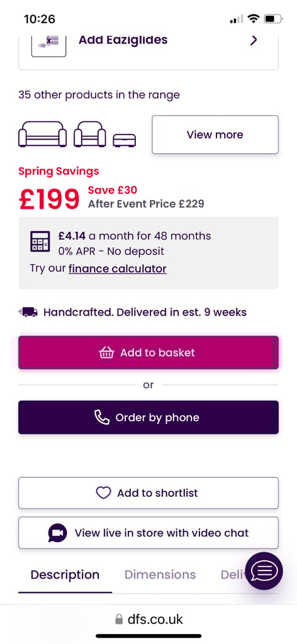Tap the finance calculator icon
The width and height of the screenshot is (297, 644).
[40, 241]
